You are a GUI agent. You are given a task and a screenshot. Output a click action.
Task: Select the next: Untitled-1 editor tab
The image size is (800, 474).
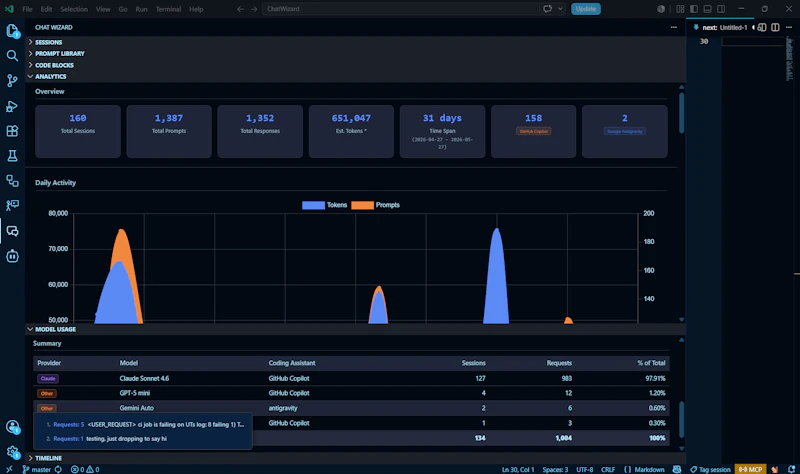[720, 27]
